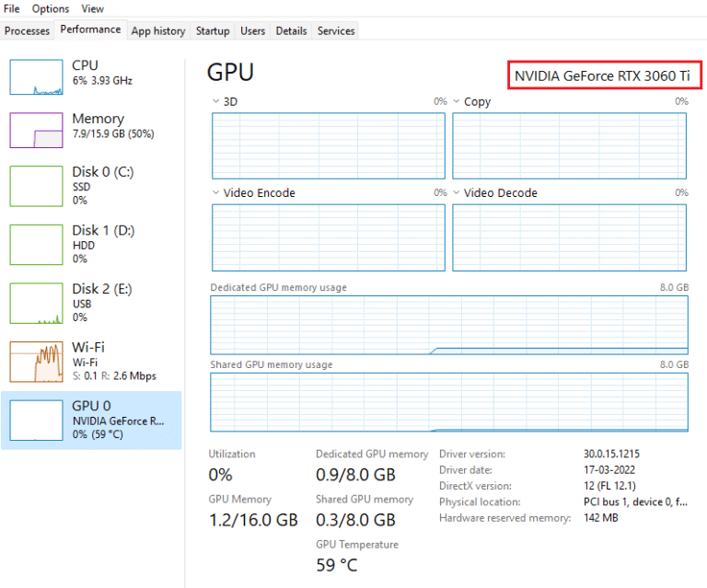
Task: Click the Video Decode usage graph
Action: click(570, 237)
